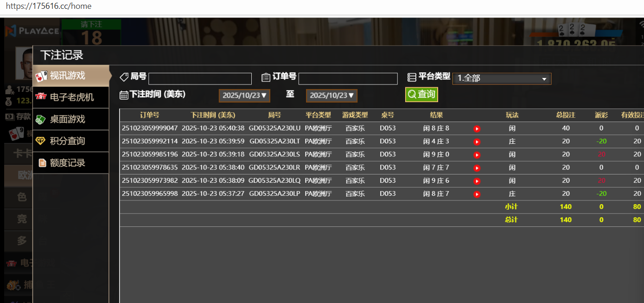Screen dimensions: 644x303
Task: Expand the start date picker 2025/10/23
Action: pyautogui.click(x=244, y=96)
